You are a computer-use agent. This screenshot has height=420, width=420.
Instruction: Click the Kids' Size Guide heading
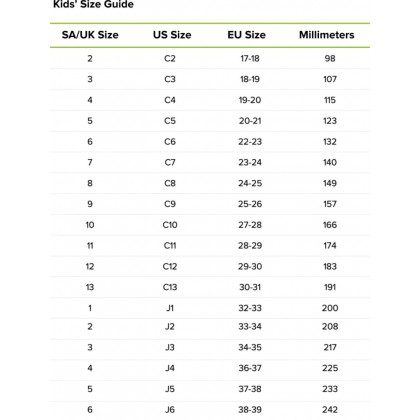pos(93,4)
